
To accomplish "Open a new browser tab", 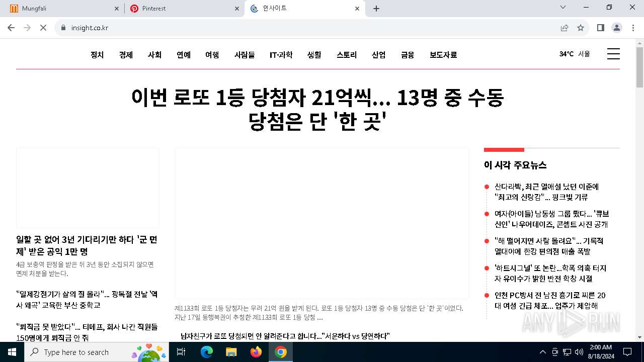I will (x=376, y=9).
